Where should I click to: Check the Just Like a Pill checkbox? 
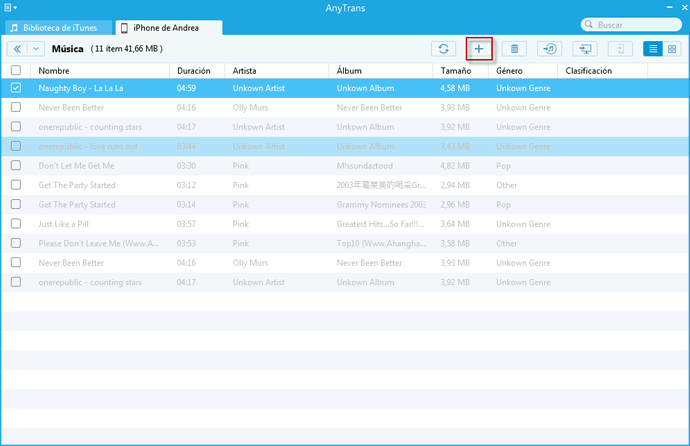click(16, 224)
